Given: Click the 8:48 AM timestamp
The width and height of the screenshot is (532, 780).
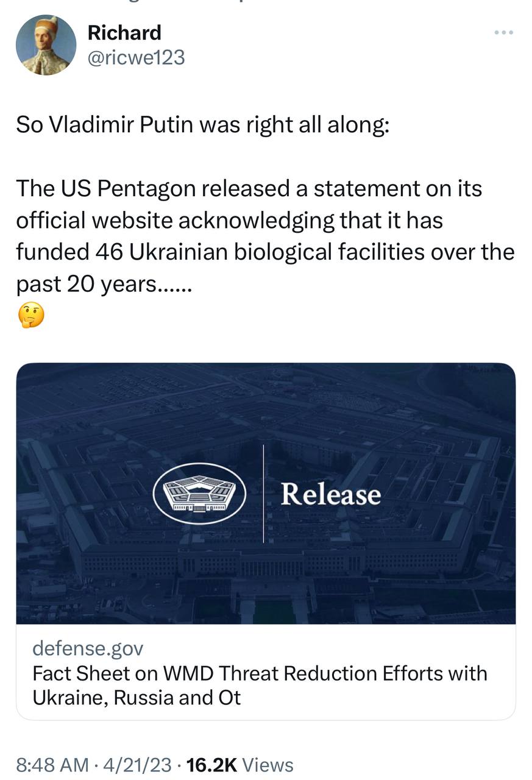Looking at the screenshot, I should click(x=52, y=765).
